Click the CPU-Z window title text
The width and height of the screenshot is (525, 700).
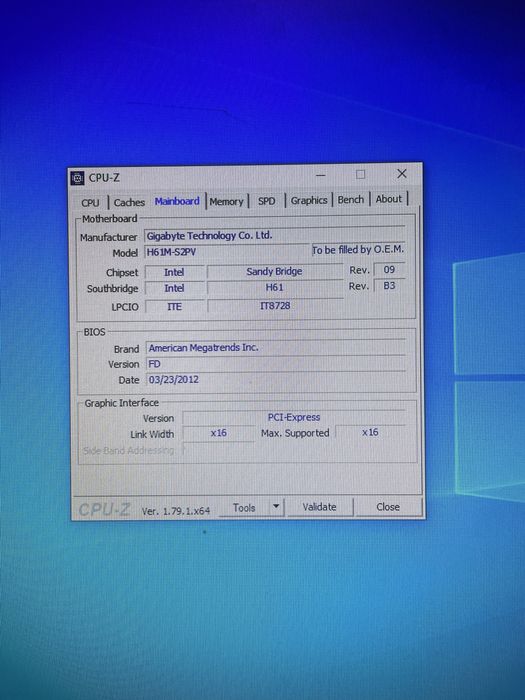pos(104,178)
